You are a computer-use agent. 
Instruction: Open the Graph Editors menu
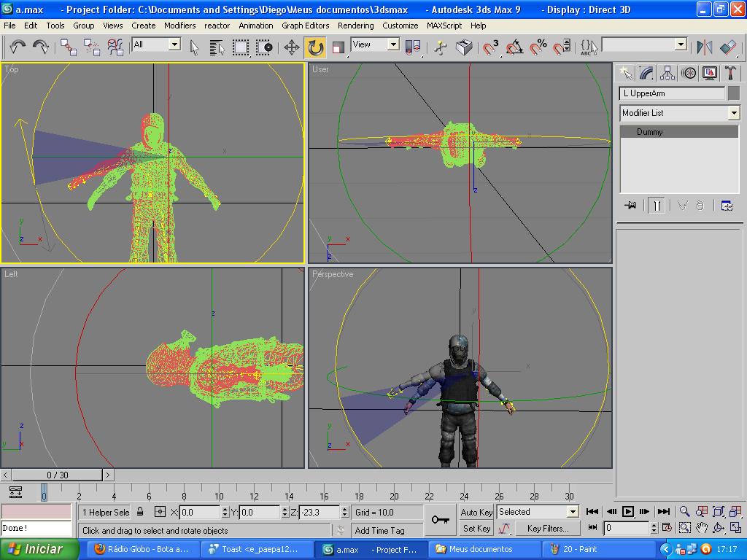coord(306,26)
